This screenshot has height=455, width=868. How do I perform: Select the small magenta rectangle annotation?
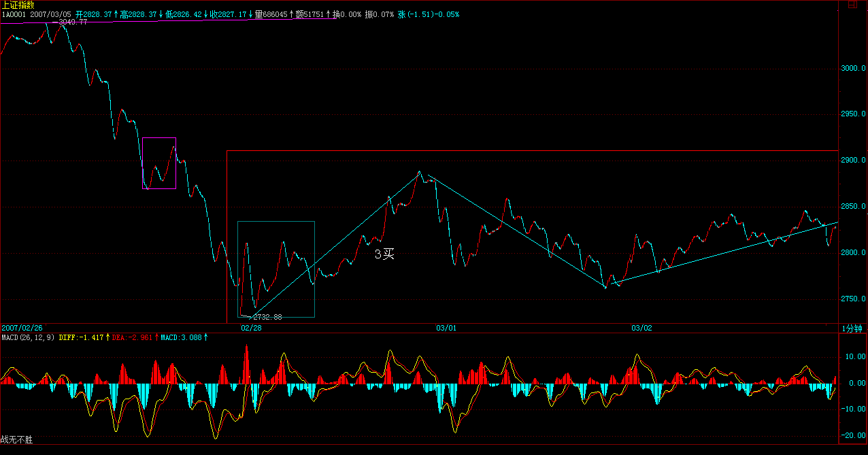coord(159,163)
